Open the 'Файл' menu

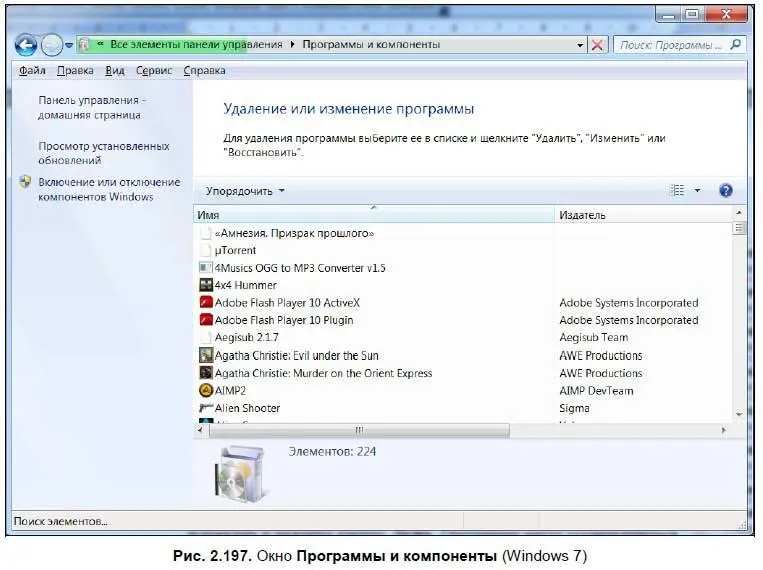pyautogui.click(x=32, y=71)
